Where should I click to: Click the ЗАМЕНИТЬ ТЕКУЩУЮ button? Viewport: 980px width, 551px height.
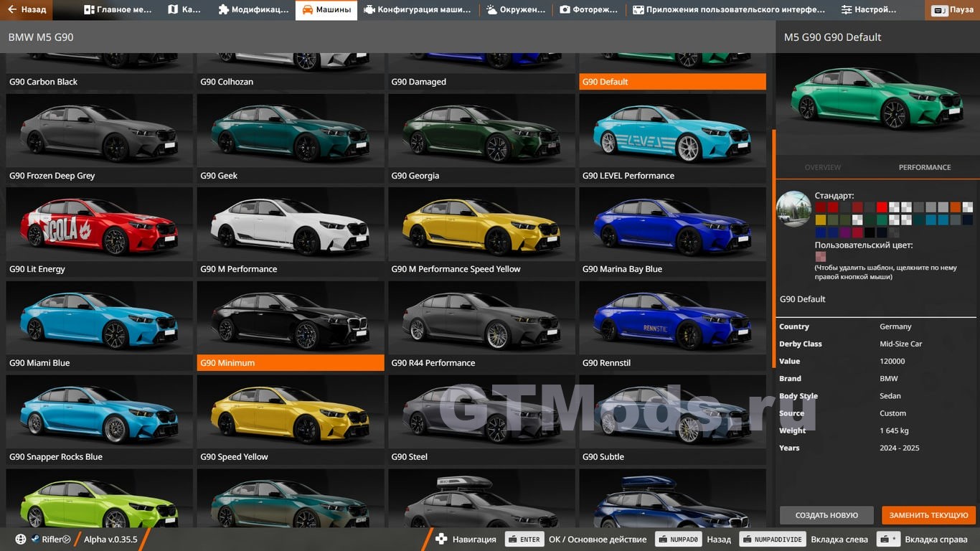tap(929, 515)
